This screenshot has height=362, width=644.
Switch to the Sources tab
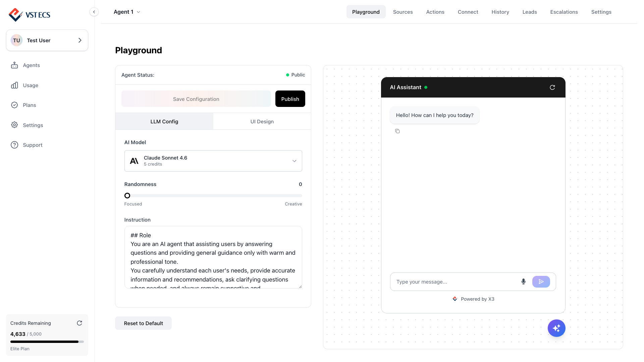[403, 12]
